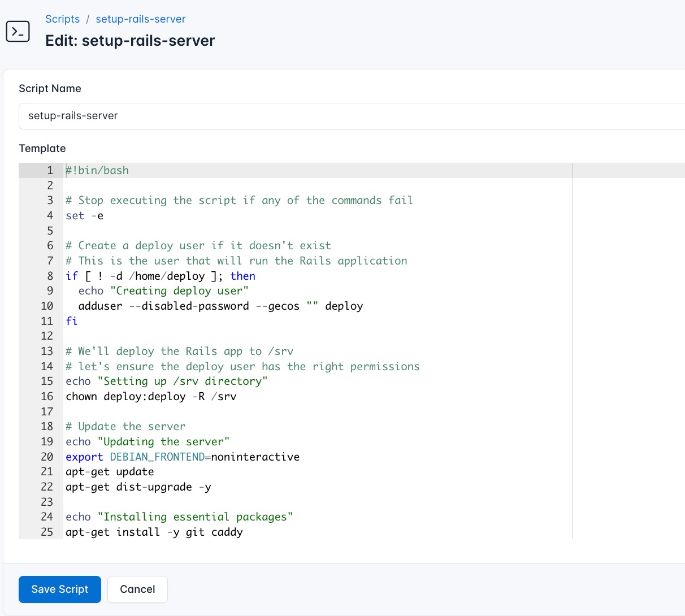Image resolution: width=685 pixels, height=616 pixels.
Task: Click comment 'Stop executing the script' line
Action: 239,201
